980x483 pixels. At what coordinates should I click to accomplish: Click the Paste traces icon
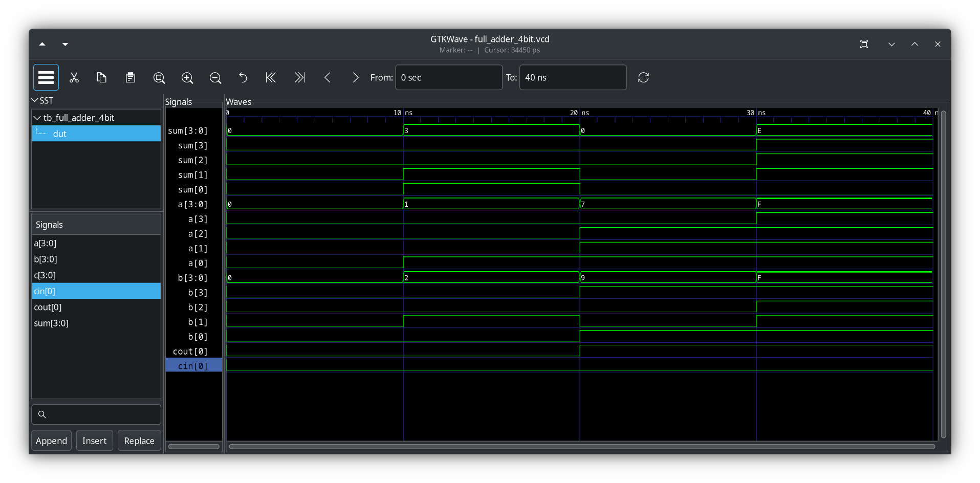(x=130, y=77)
